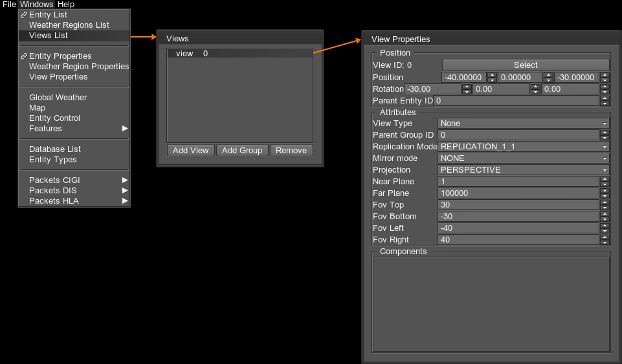Click the Select button beside View ID
Image resolution: width=622 pixels, height=364 pixels.
point(526,65)
